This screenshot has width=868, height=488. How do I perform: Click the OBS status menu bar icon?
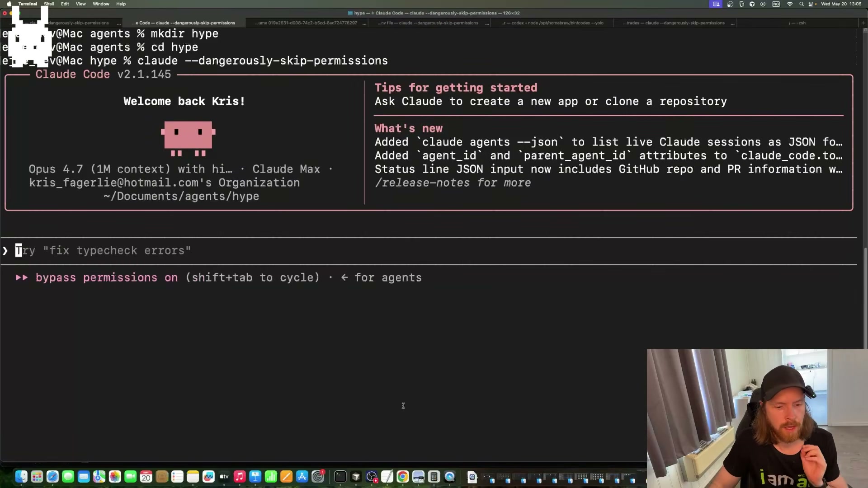pyautogui.click(x=730, y=4)
